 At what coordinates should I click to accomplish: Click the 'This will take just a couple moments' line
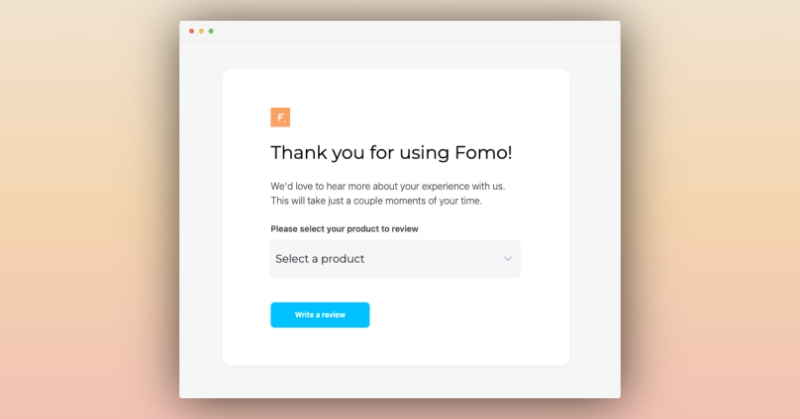coord(376,201)
